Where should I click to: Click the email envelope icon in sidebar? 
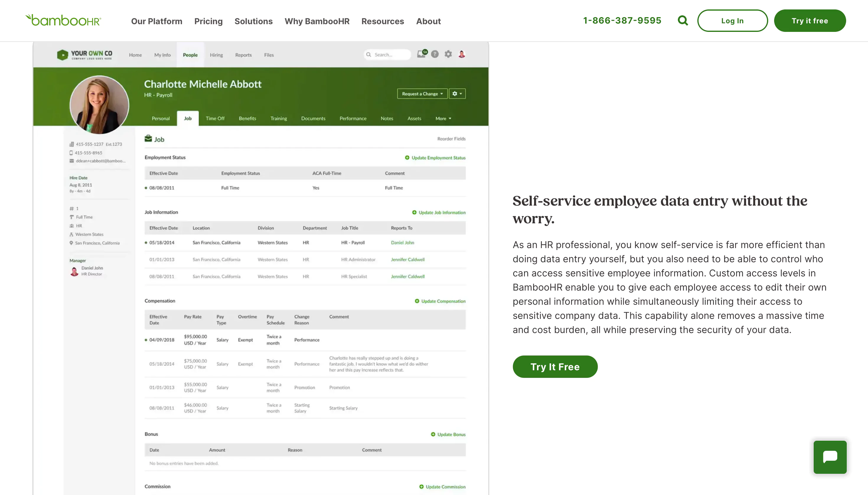(71, 161)
